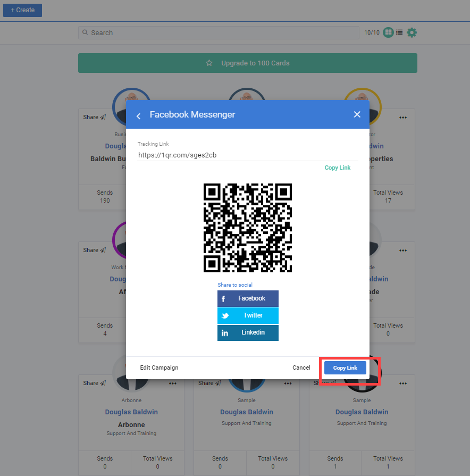470x476 pixels.
Task: Click Total Views 17 stat
Action: (x=388, y=197)
